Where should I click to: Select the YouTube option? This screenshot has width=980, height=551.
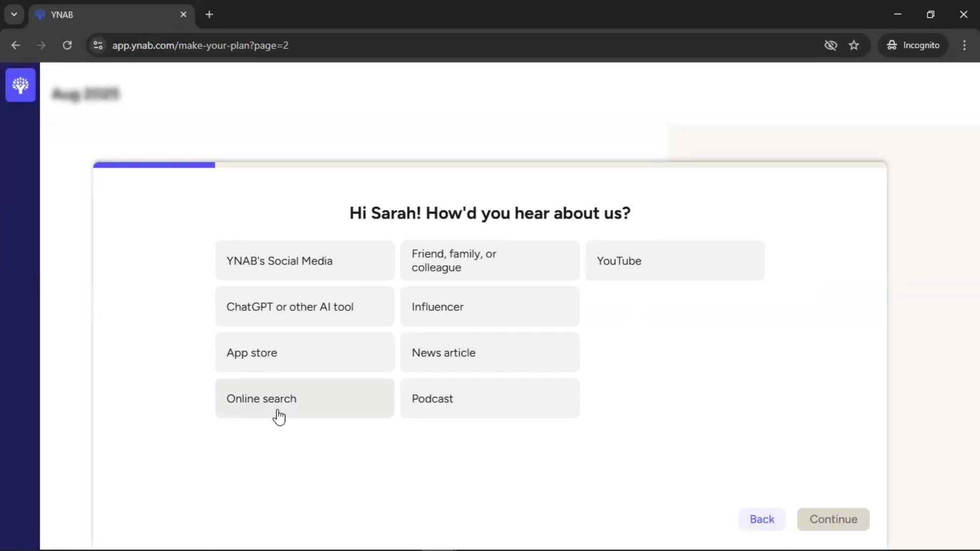675,261
